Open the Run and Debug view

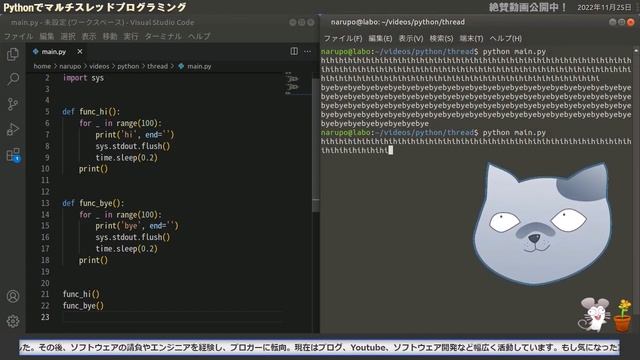tap(13, 129)
